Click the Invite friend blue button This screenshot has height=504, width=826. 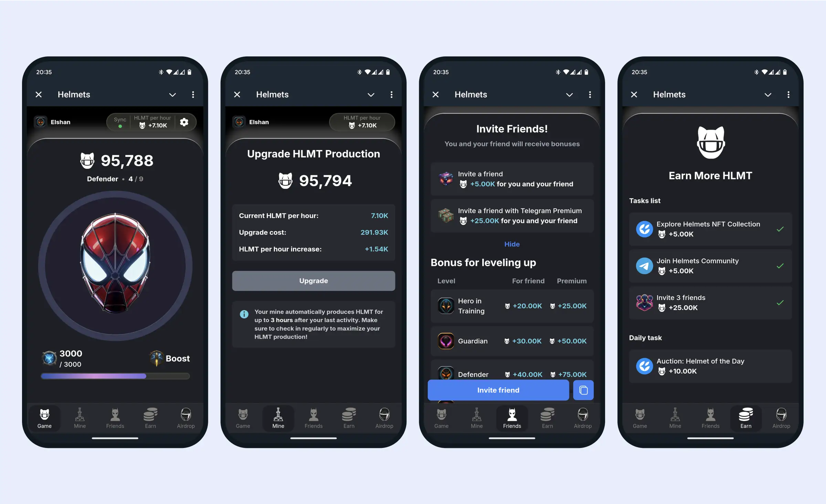498,390
